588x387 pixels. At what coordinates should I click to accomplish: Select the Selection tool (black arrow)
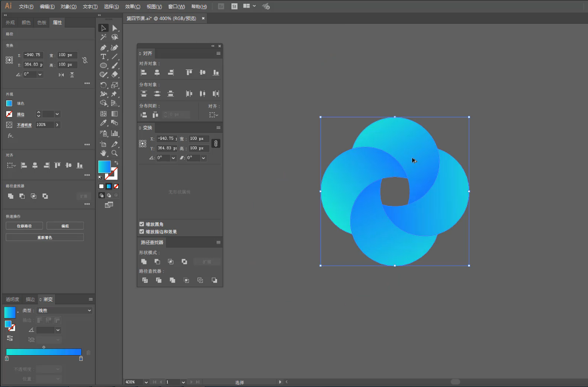pyautogui.click(x=104, y=28)
